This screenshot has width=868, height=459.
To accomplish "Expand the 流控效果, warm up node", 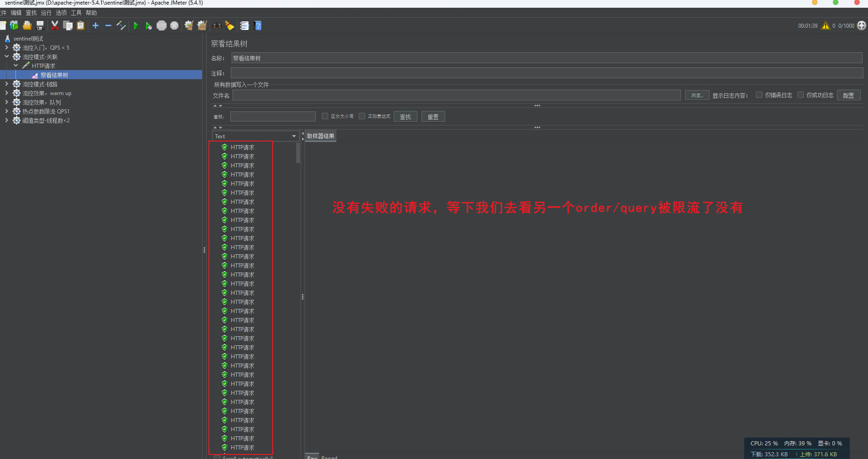I will pyautogui.click(x=6, y=93).
